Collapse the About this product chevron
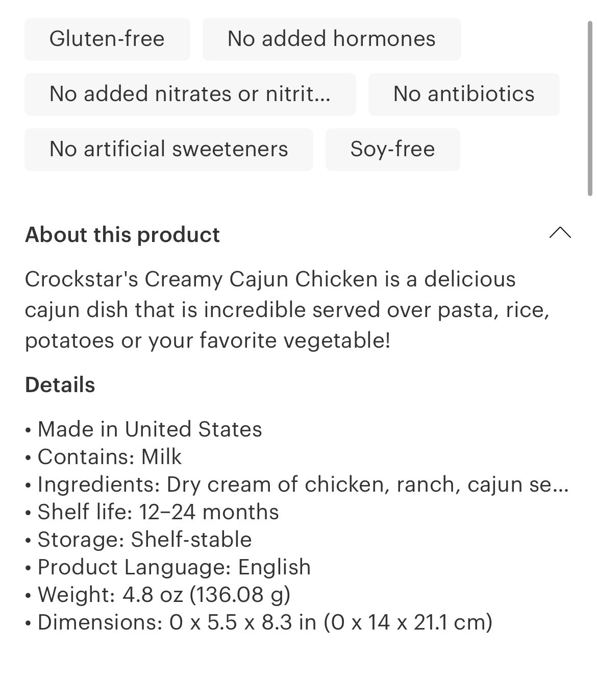The image size is (597, 700). 560,233
